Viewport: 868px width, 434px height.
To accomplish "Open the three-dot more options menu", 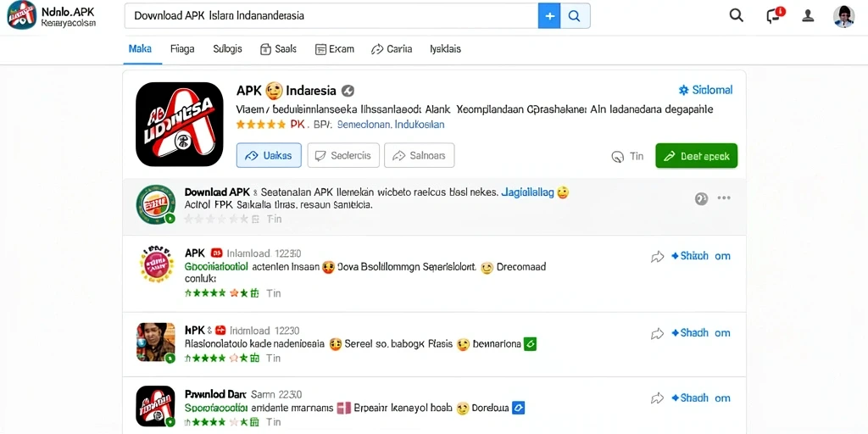I will tap(724, 198).
